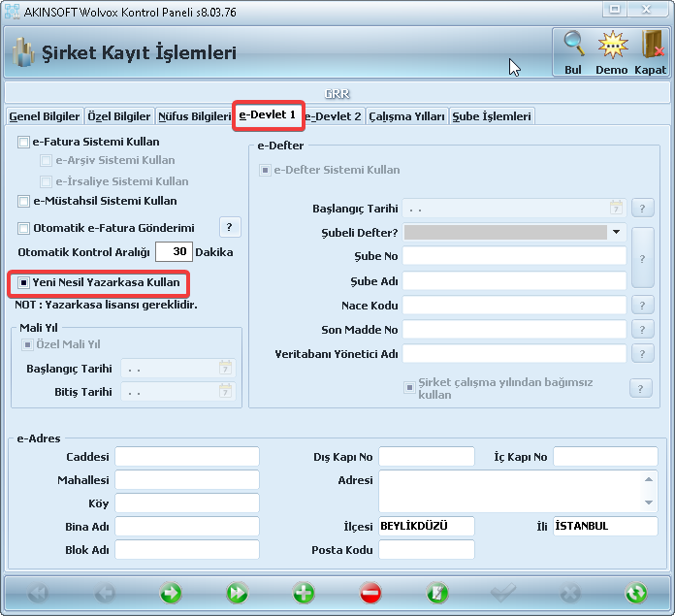The height and width of the screenshot is (616, 675).
Task: Toggle e-Defter Sistemi Kullan checkbox
Action: pyautogui.click(x=265, y=171)
